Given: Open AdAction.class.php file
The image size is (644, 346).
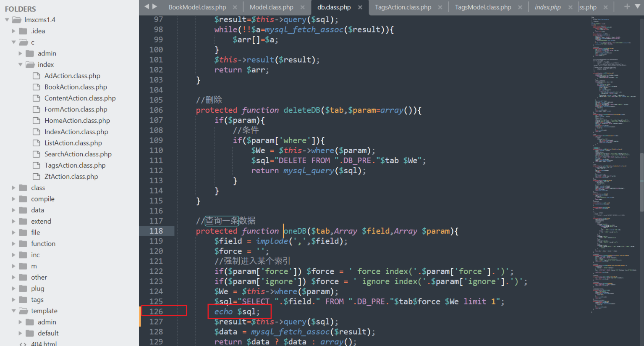Looking at the screenshot, I should (72, 76).
